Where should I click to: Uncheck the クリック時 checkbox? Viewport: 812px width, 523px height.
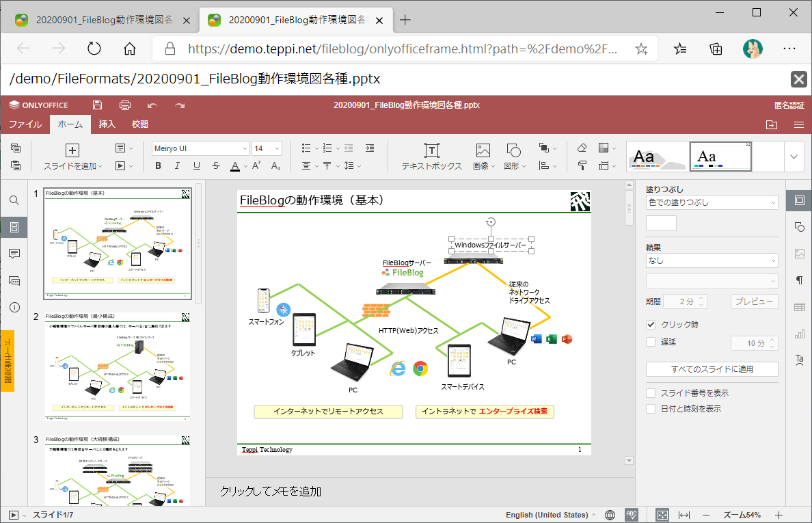click(x=651, y=325)
